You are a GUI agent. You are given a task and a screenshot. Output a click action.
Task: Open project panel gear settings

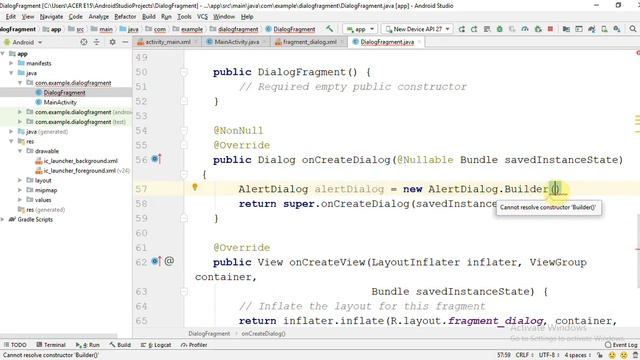pyautogui.click(x=112, y=42)
